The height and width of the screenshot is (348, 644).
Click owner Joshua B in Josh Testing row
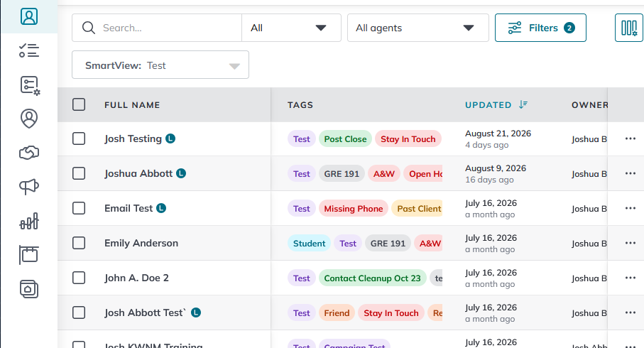(589, 139)
